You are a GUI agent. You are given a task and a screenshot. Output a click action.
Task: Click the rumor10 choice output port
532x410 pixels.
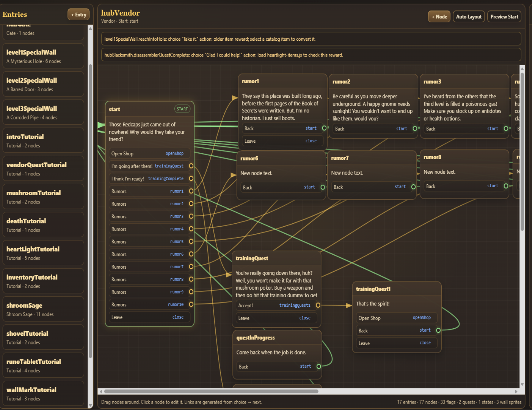[191, 304]
